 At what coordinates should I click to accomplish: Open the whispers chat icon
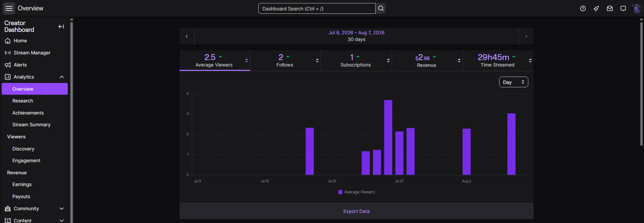(x=623, y=8)
